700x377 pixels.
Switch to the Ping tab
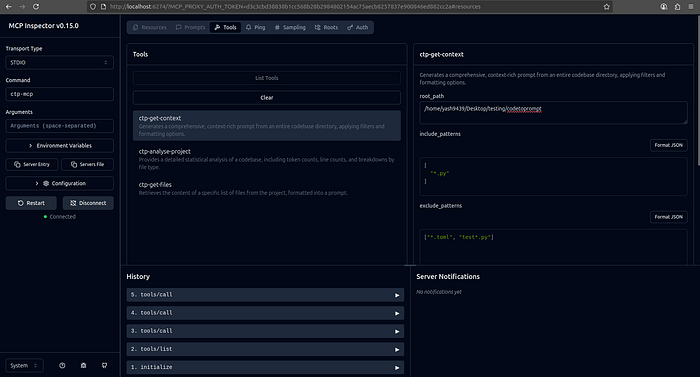pos(255,27)
